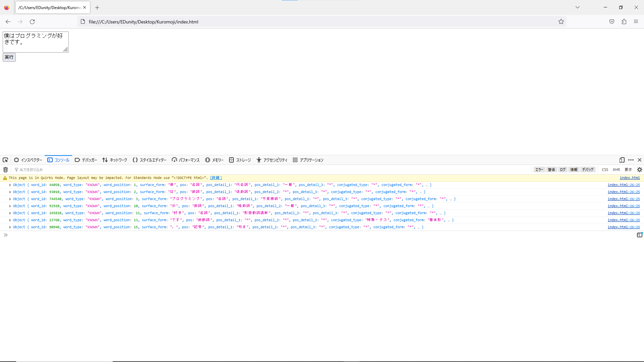Open the メモリー panel icon
644x362 pixels.
click(214, 160)
